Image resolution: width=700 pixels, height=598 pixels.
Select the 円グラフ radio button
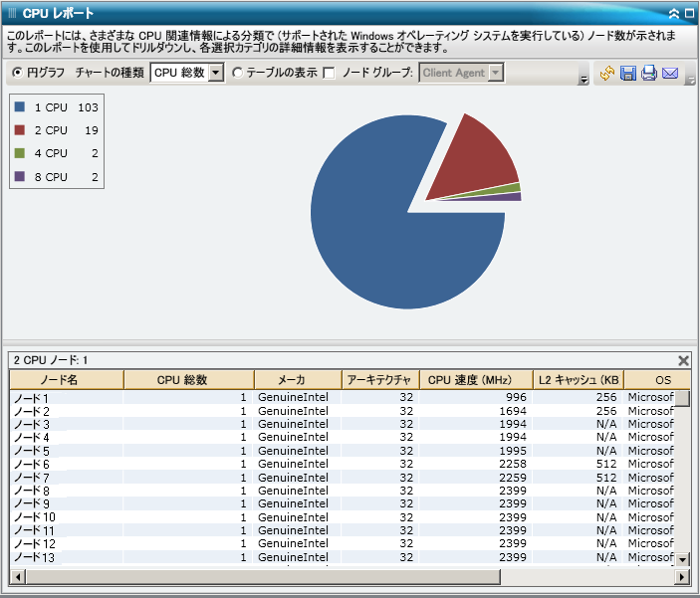18,73
